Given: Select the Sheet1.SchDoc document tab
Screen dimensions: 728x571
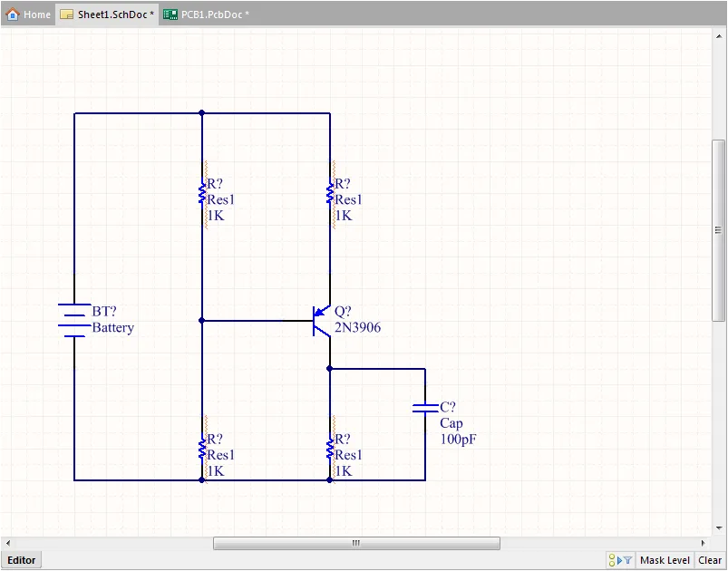Looking at the screenshot, I should coord(107,15).
